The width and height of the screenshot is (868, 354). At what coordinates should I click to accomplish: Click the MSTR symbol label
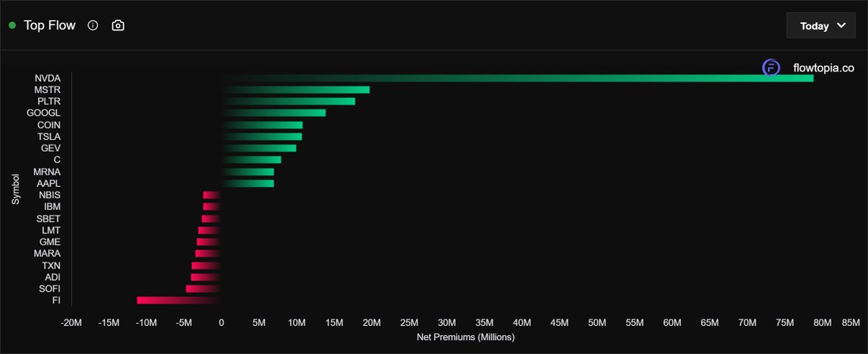(48, 90)
